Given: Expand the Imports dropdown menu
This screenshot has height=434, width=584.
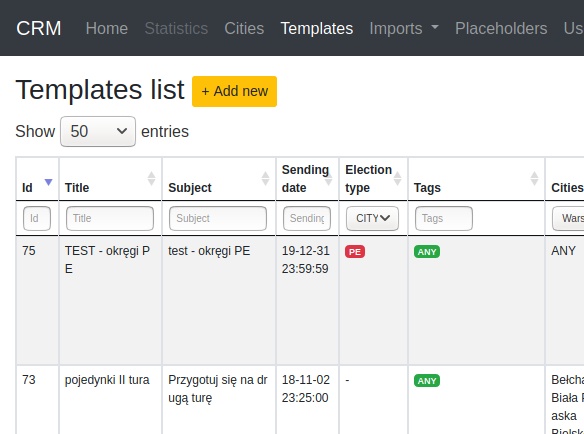Looking at the screenshot, I should click(404, 28).
